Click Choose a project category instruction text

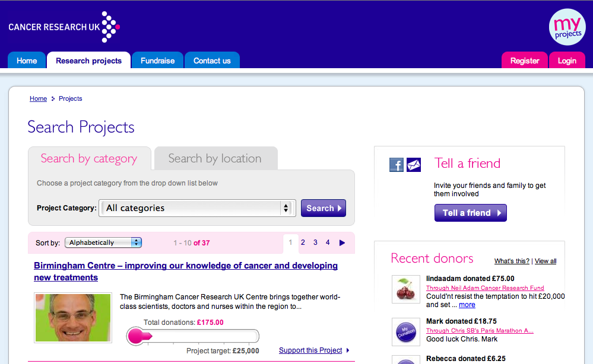(127, 183)
